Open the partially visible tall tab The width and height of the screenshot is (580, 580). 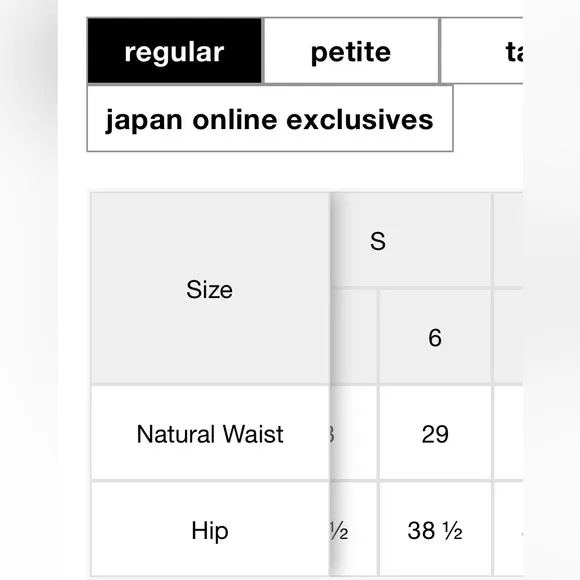(x=482, y=51)
